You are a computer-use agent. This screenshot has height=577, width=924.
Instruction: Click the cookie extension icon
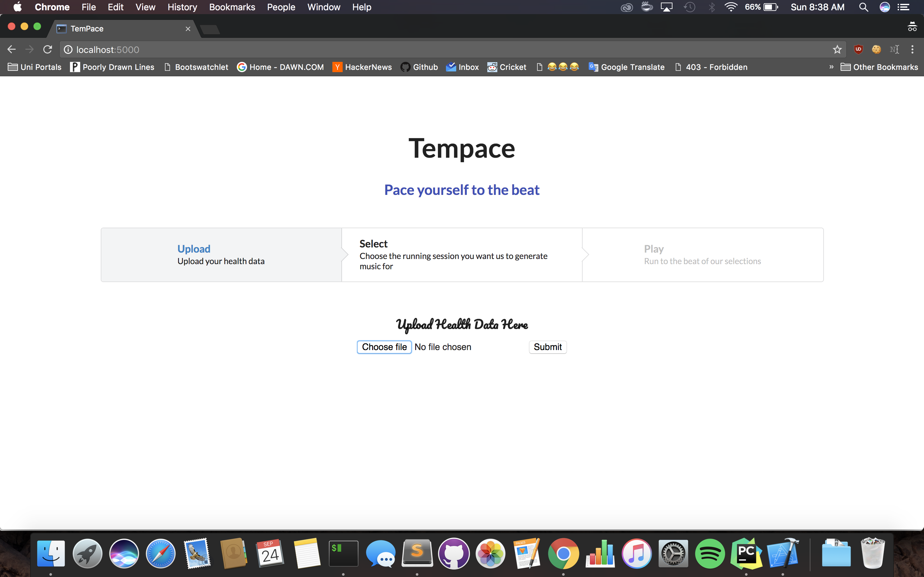pos(876,50)
